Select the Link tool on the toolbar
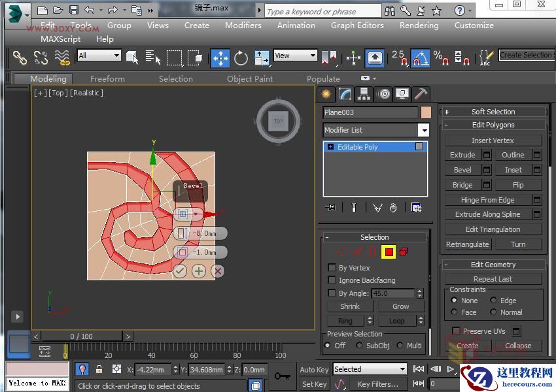556x392 pixels. coord(19,57)
